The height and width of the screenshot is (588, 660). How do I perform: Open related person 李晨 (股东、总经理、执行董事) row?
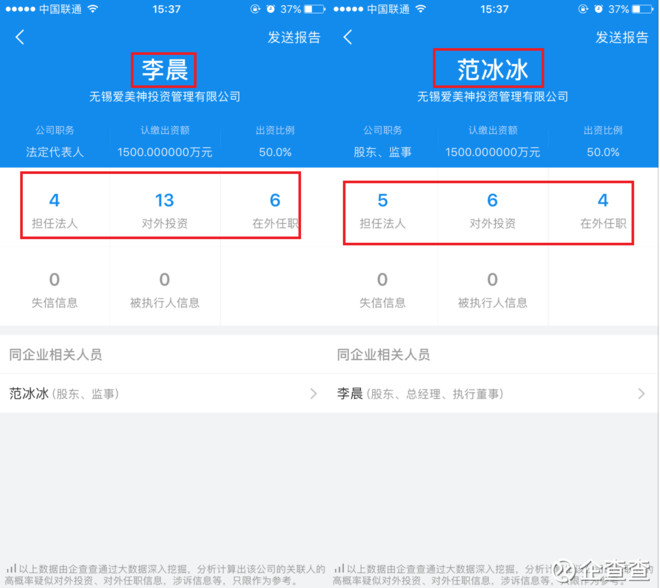pos(493,394)
